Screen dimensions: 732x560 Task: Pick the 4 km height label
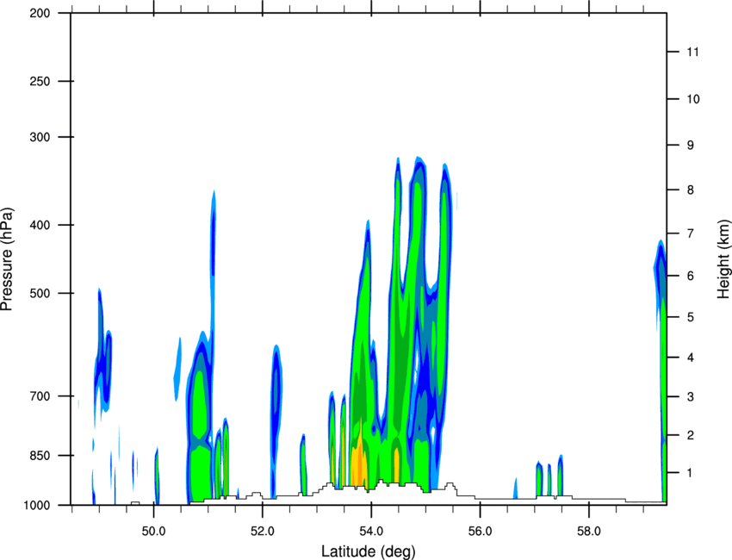(691, 358)
